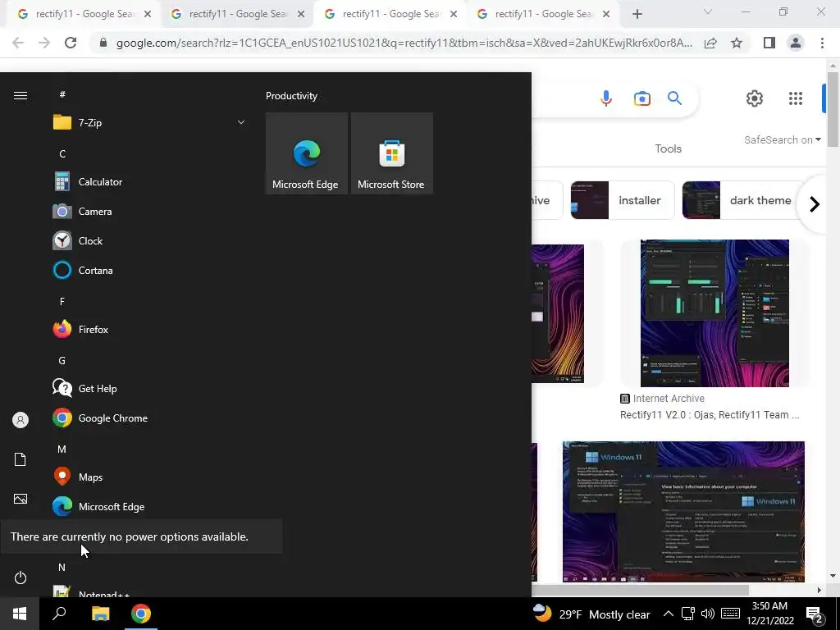Screen dimensions: 840x630
Task: Show hidden system tray icons
Action: pos(668,614)
